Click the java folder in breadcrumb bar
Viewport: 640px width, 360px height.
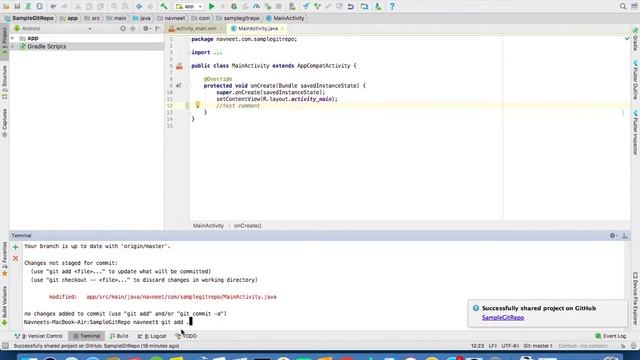(142, 18)
